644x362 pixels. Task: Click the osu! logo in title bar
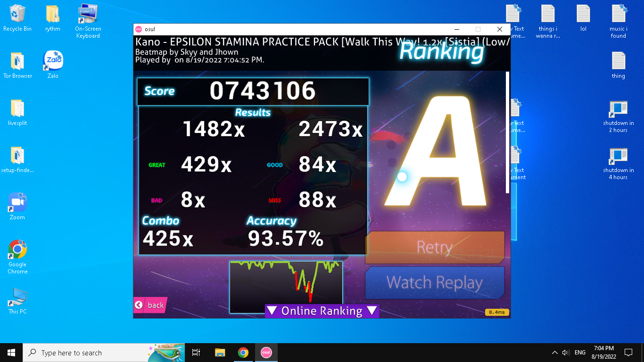pyautogui.click(x=139, y=29)
